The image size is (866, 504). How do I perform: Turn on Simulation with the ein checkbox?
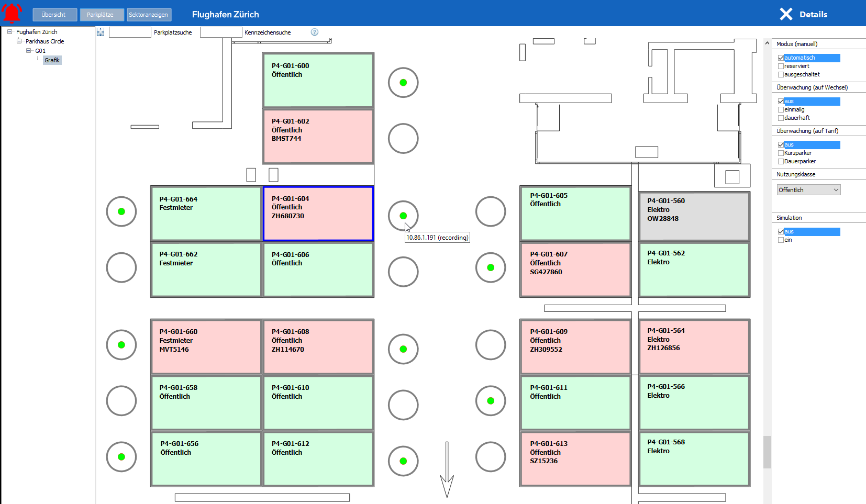781,240
